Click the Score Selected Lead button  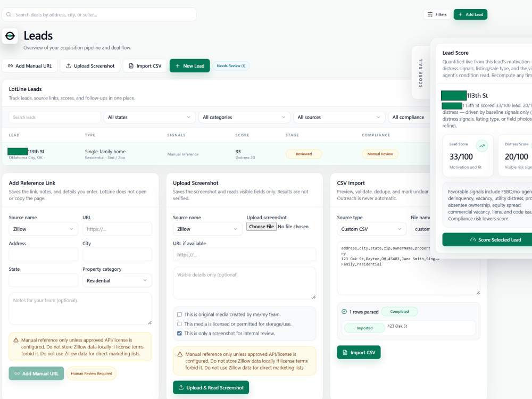coord(488,239)
